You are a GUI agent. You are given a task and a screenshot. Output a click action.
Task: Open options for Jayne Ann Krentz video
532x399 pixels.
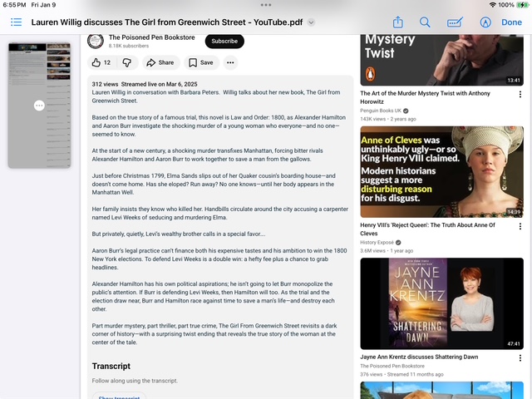coord(520,357)
